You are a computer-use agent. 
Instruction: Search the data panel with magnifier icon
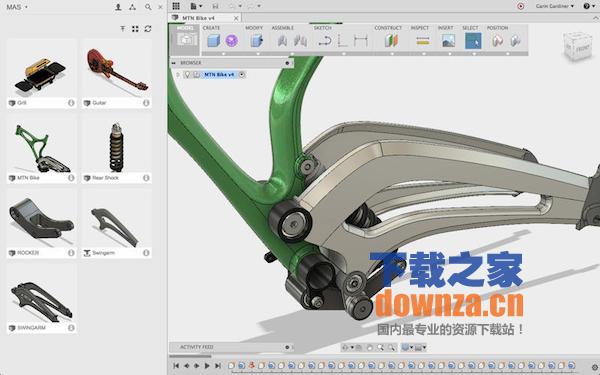(148, 7)
